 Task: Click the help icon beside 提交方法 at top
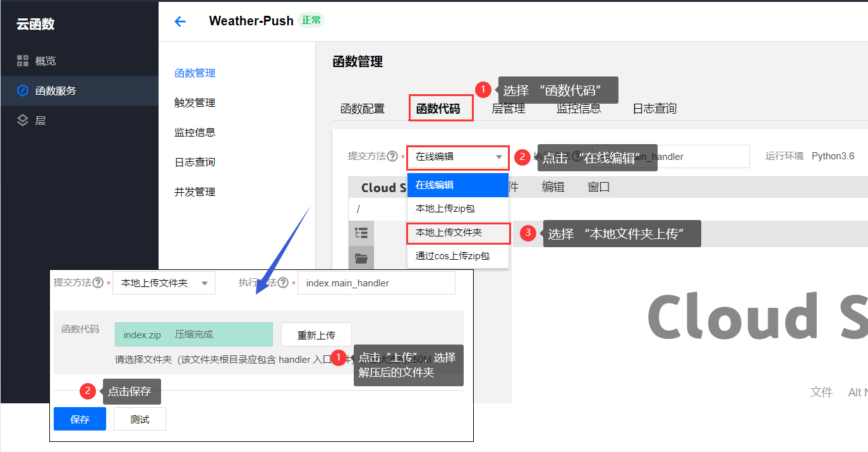click(x=392, y=156)
